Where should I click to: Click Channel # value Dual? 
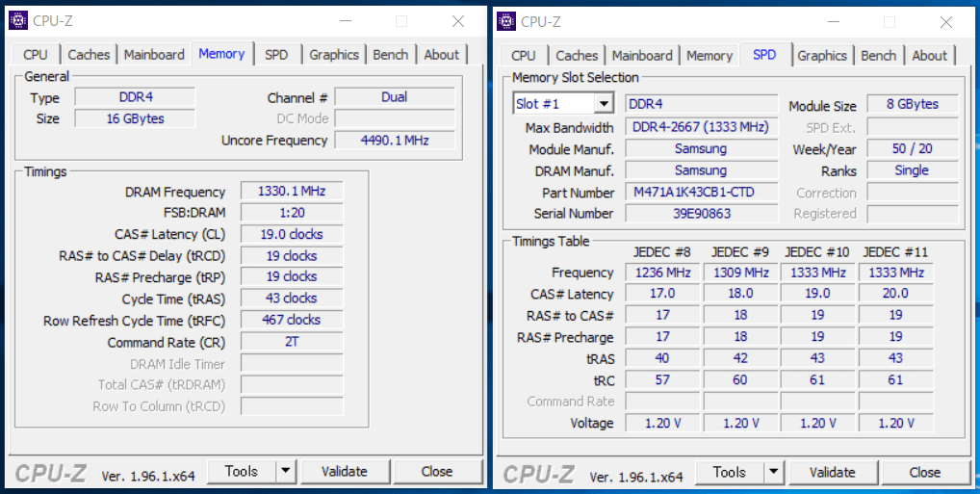pyautogui.click(x=395, y=97)
